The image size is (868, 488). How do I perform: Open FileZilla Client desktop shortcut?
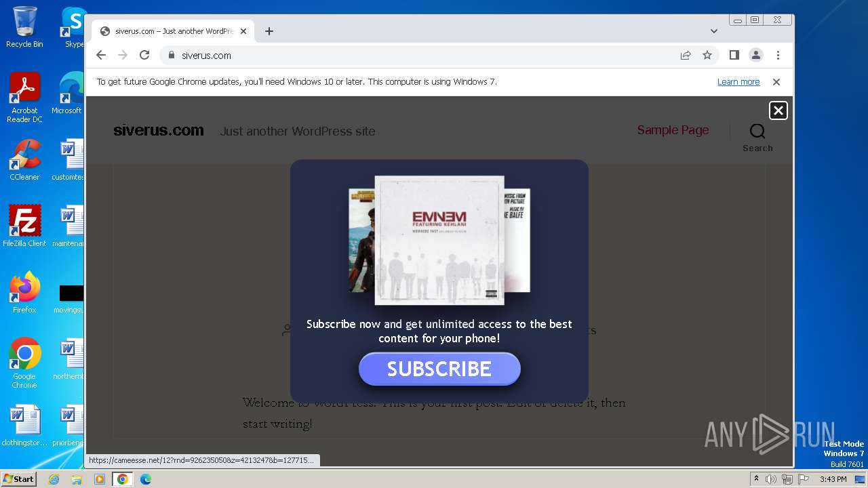click(24, 226)
